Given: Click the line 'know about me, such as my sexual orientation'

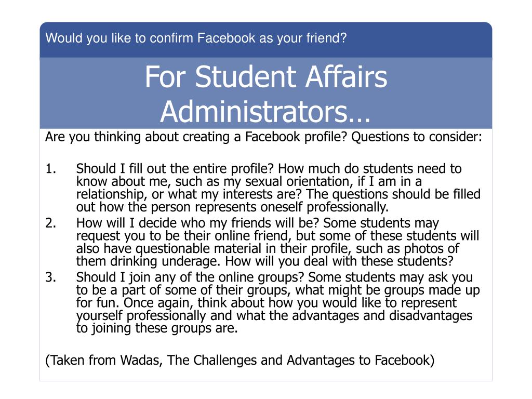Looking at the screenshot, I should (x=249, y=181).
